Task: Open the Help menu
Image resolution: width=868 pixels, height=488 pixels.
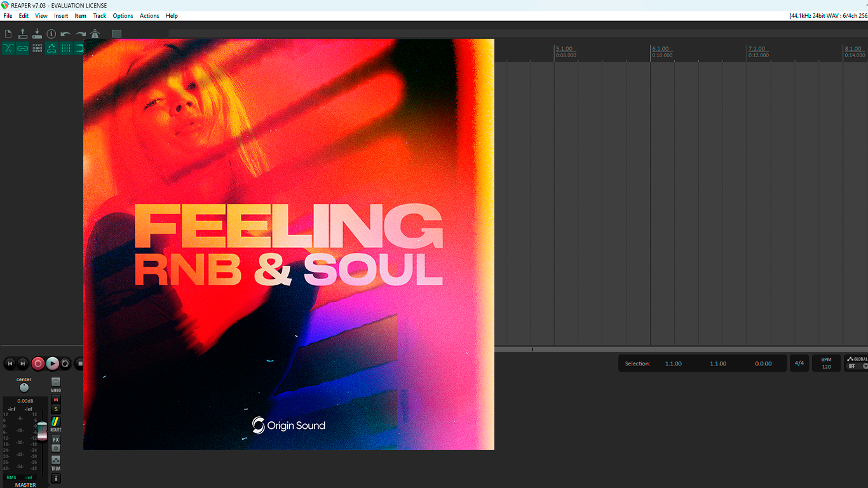Action: tap(172, 16)
